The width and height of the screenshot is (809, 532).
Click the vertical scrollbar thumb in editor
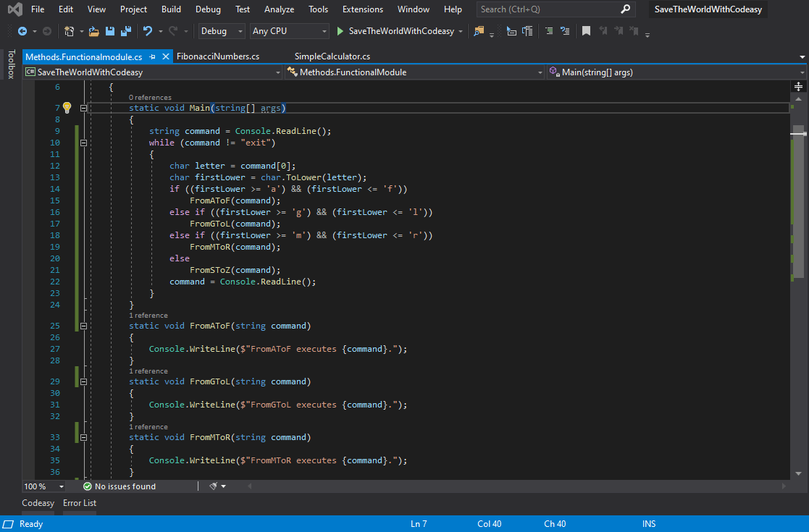point(798,203)
